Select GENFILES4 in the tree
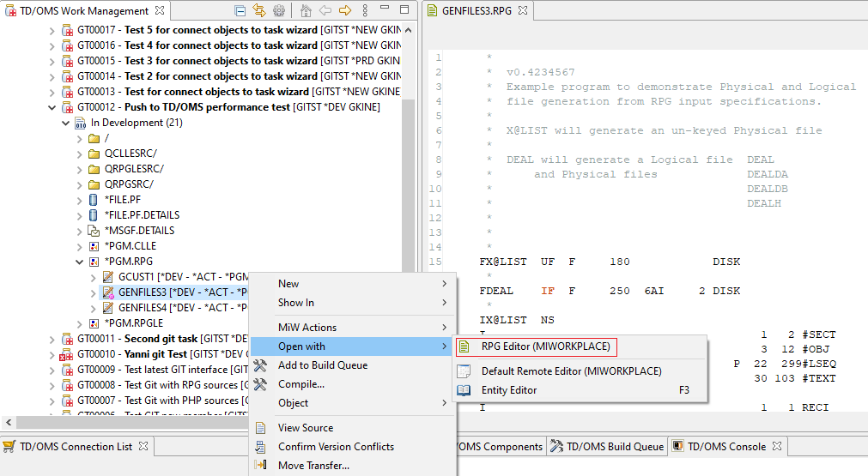 [x=141, y=308]
